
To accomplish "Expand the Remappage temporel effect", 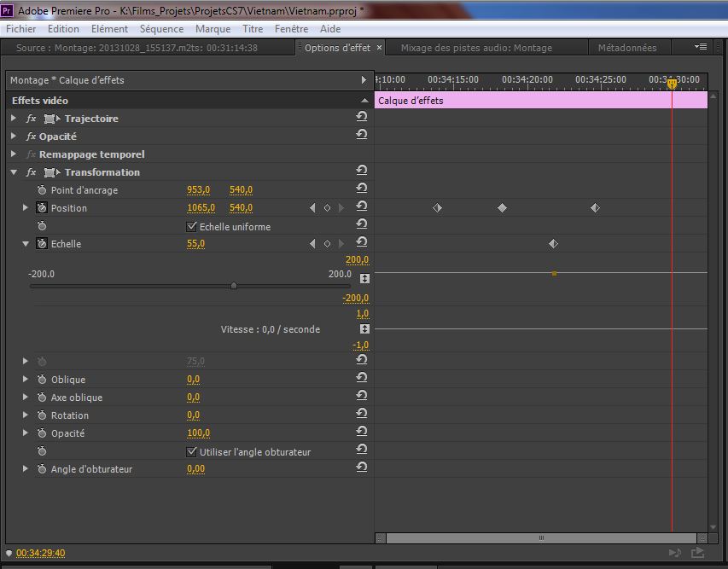I will [14, 154].
